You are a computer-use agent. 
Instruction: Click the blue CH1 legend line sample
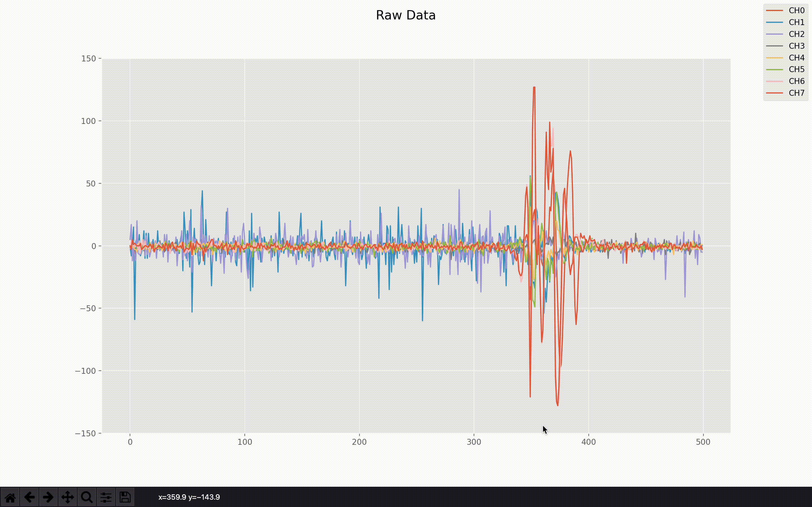(775, 22)
